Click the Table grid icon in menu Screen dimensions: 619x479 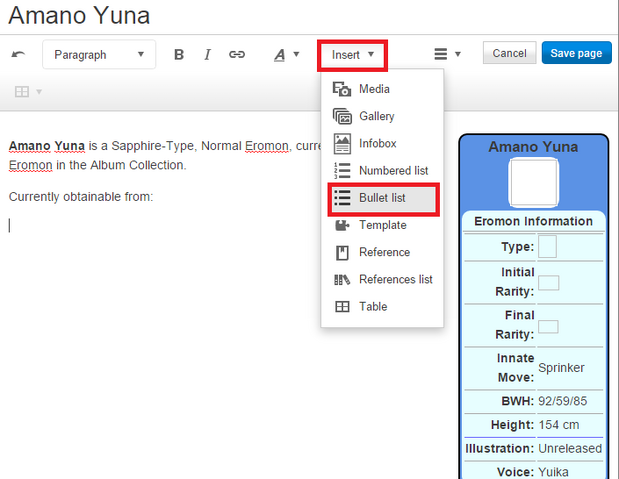click(342, 307)
